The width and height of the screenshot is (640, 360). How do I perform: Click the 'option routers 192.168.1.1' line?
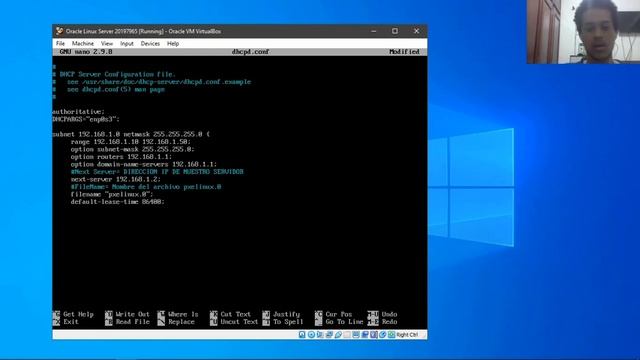[121, 157]
